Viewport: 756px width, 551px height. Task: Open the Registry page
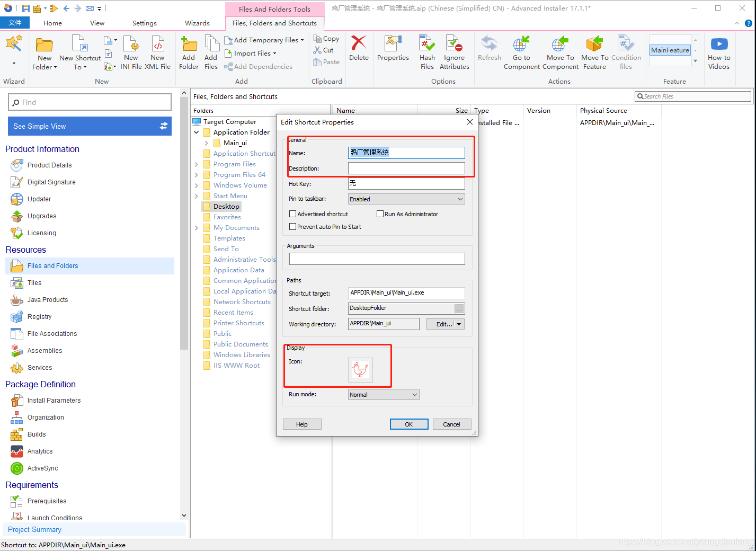(39, 317)
